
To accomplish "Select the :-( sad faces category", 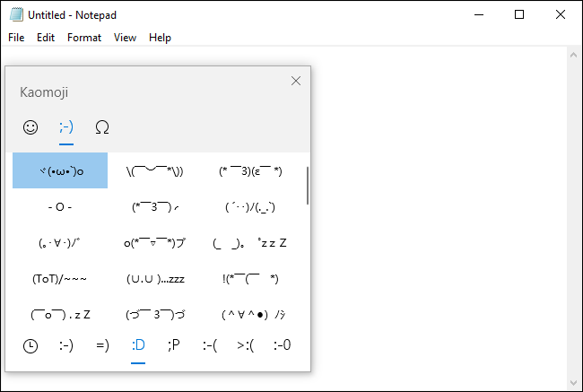I will point(210,345).
